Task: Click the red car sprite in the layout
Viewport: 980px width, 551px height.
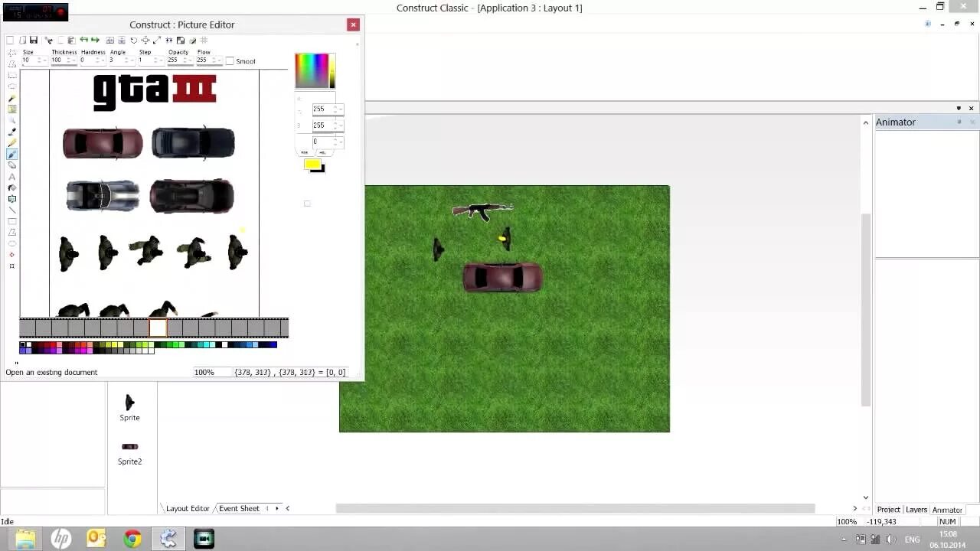Action: coord(502,277)
